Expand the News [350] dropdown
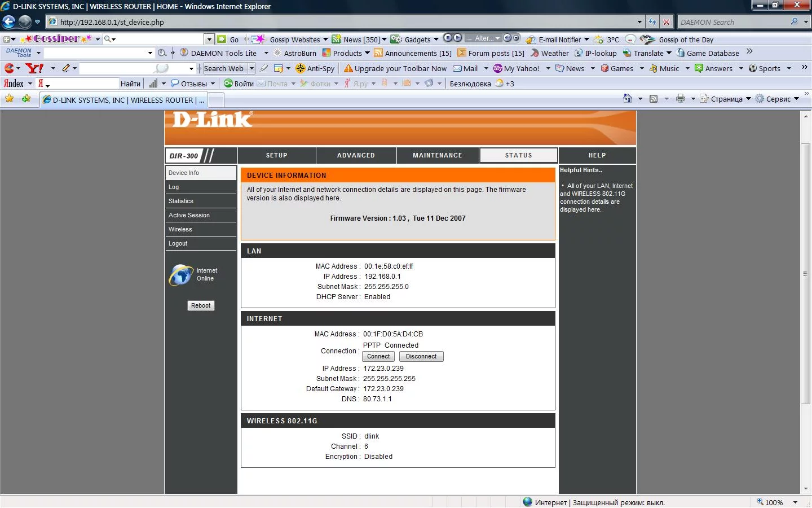This screenshot has width=812, height=508. coord(384,40)
